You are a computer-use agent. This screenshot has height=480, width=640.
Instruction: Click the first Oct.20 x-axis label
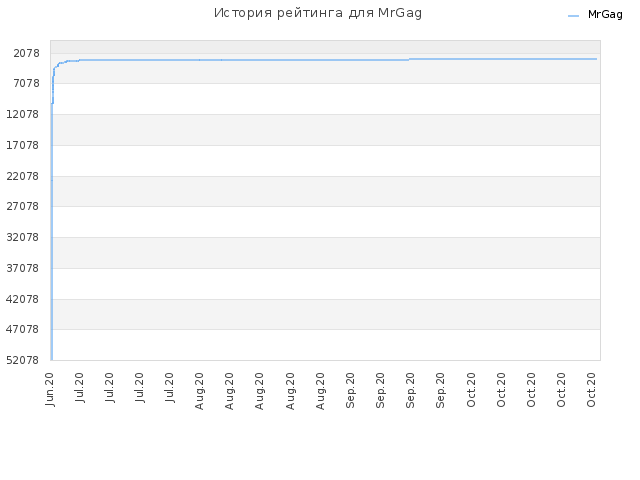click(x=471, y=390)
